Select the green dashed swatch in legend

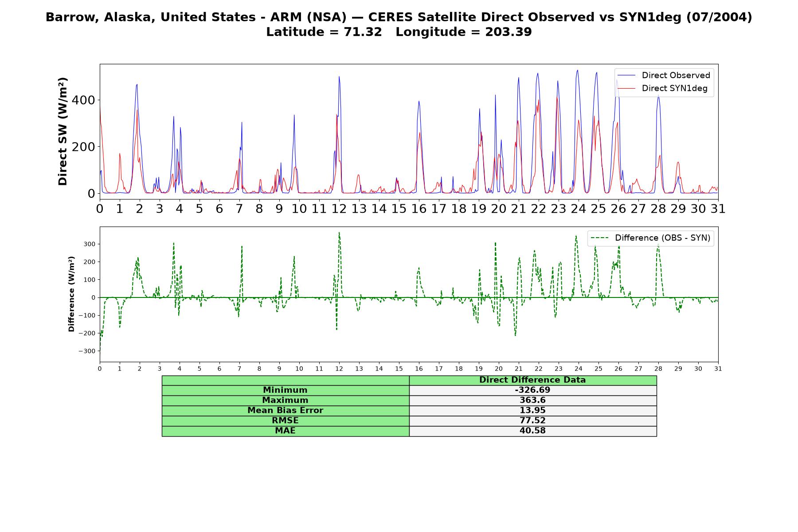pyautogui.click(x=599, y=238)
